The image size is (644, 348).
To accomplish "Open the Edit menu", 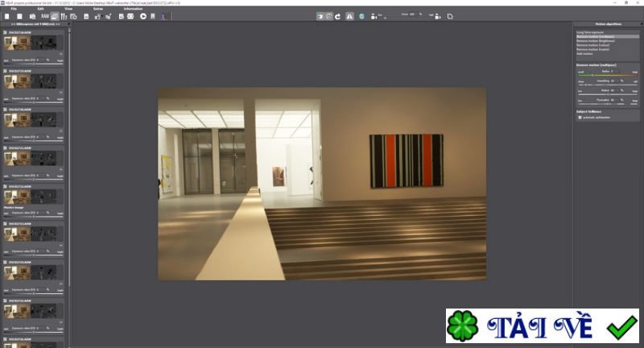I will [x=41, y=9].
